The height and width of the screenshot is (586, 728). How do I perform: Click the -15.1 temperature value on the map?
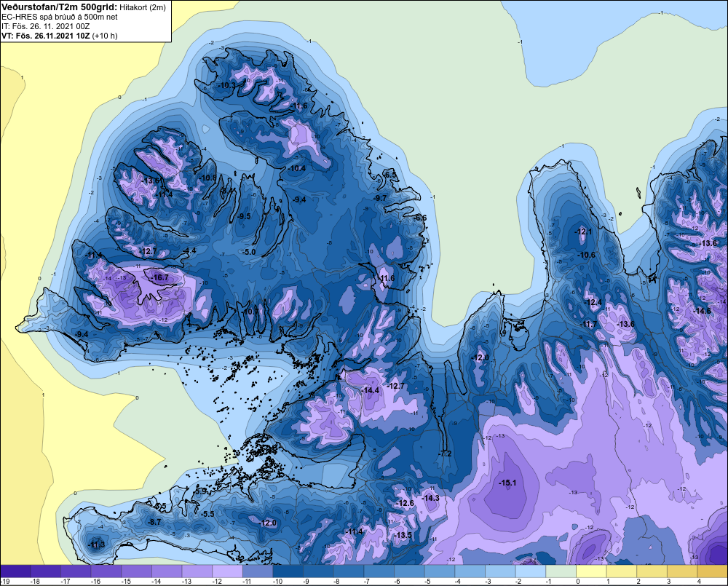coord(507,483)
